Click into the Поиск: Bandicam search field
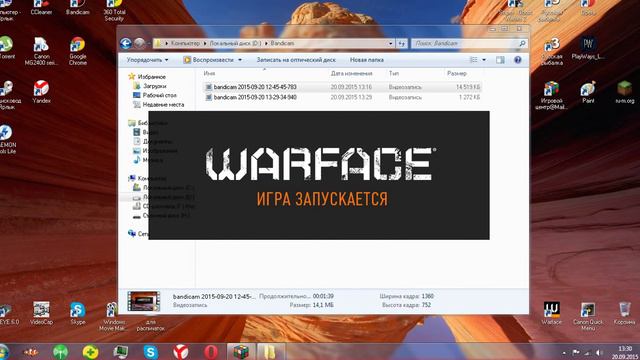 click(x=464, y=43)
